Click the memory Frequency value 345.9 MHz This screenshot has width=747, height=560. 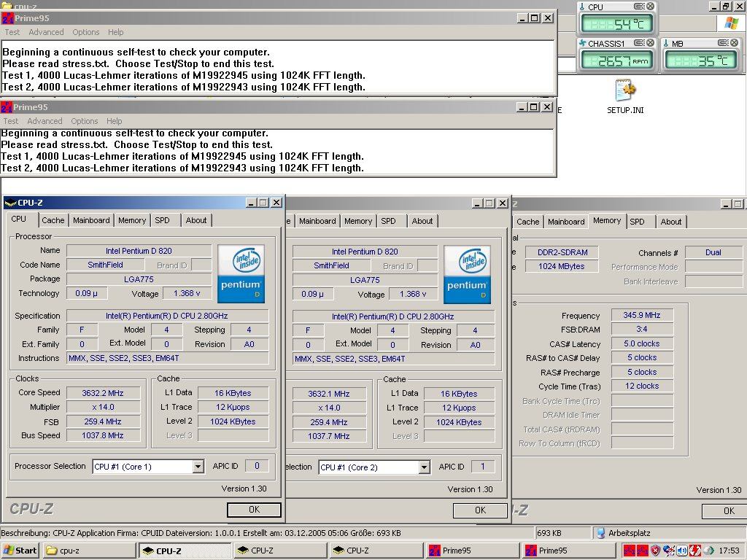point(642,315)
